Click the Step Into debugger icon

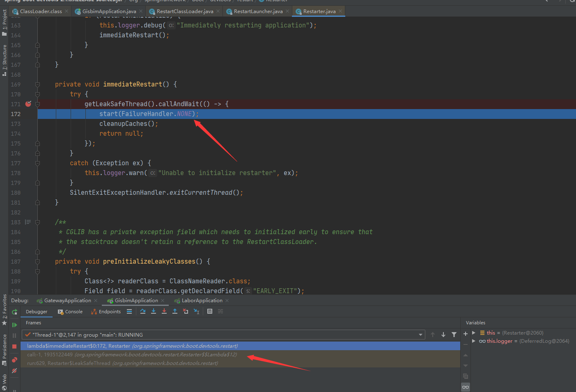coord(154,311)
